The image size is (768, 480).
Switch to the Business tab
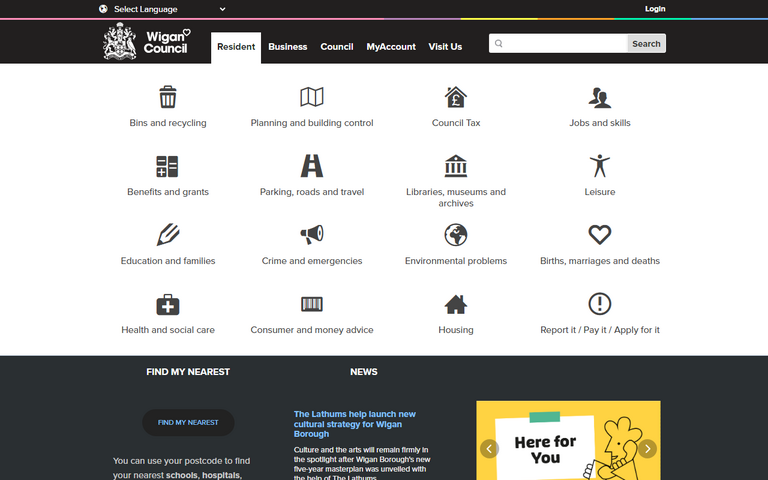point(288,47)
